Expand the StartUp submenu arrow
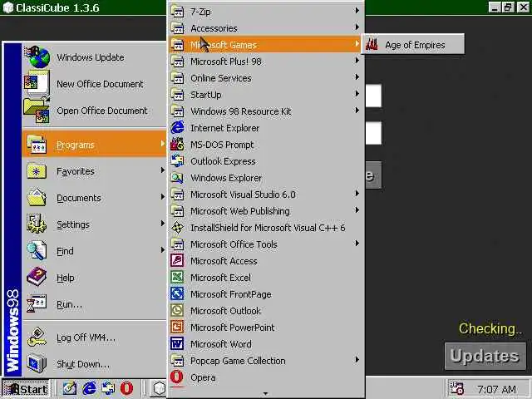Image resolution: width=532 pixels, height=399 pixels. coord(357,94)
